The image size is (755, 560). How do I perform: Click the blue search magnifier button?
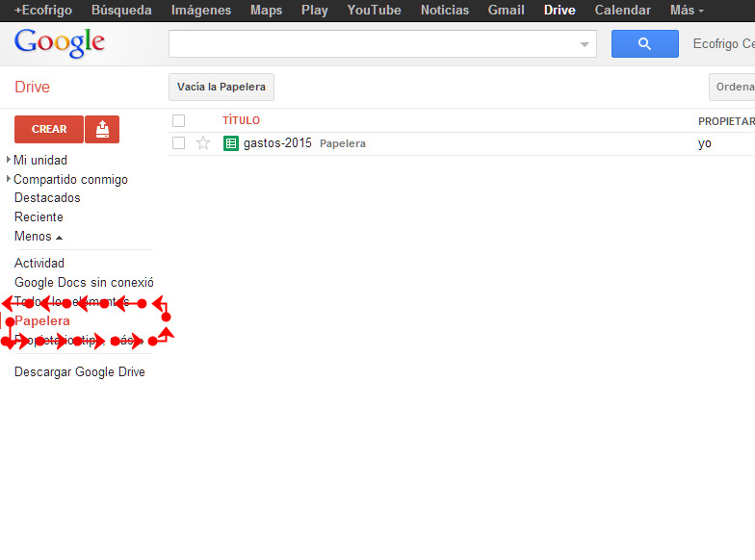pos(645,44)
